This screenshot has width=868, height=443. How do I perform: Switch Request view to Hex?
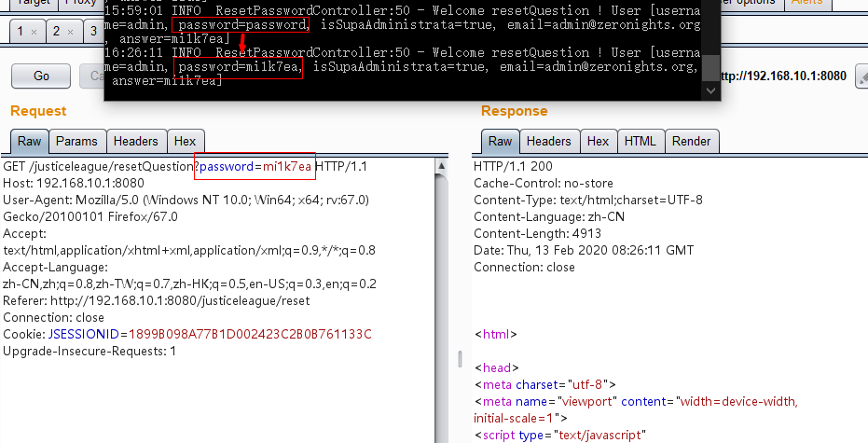tap(185, 142)
